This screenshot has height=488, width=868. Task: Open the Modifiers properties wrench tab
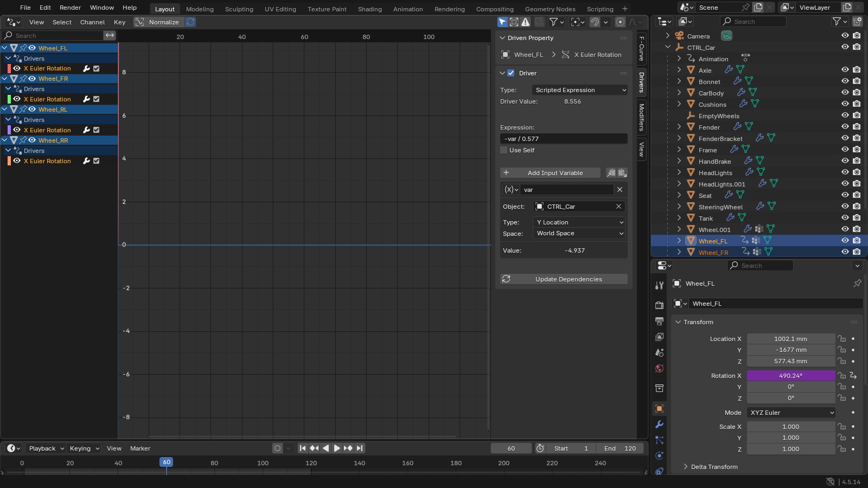coord(659,425)
